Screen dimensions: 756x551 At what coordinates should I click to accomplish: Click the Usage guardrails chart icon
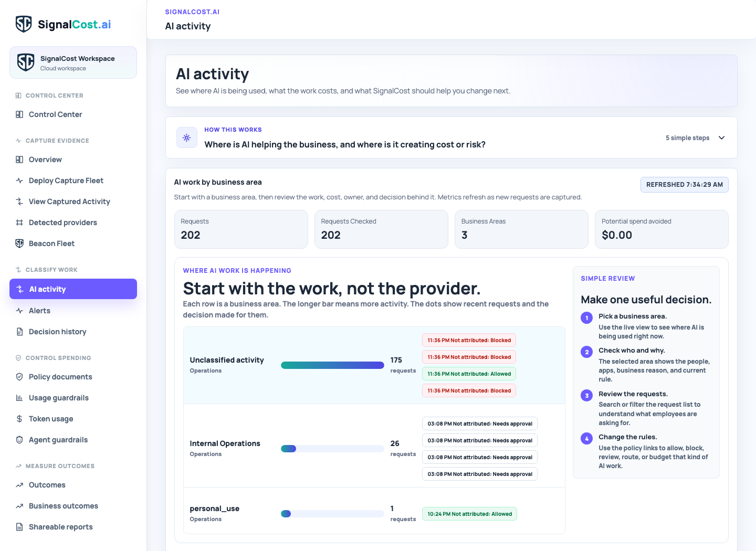click(x=19, y=398)
